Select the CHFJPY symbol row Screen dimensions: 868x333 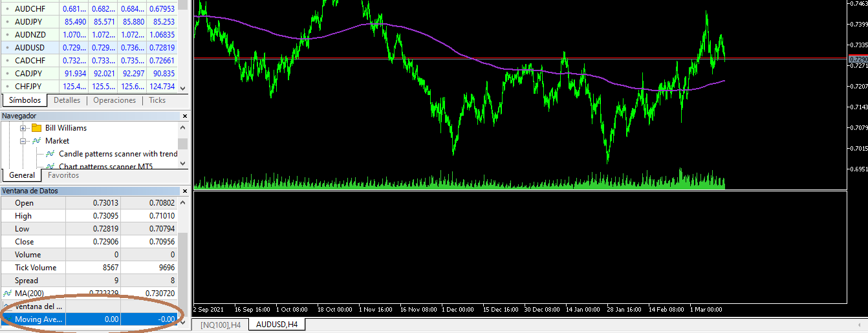89,86
